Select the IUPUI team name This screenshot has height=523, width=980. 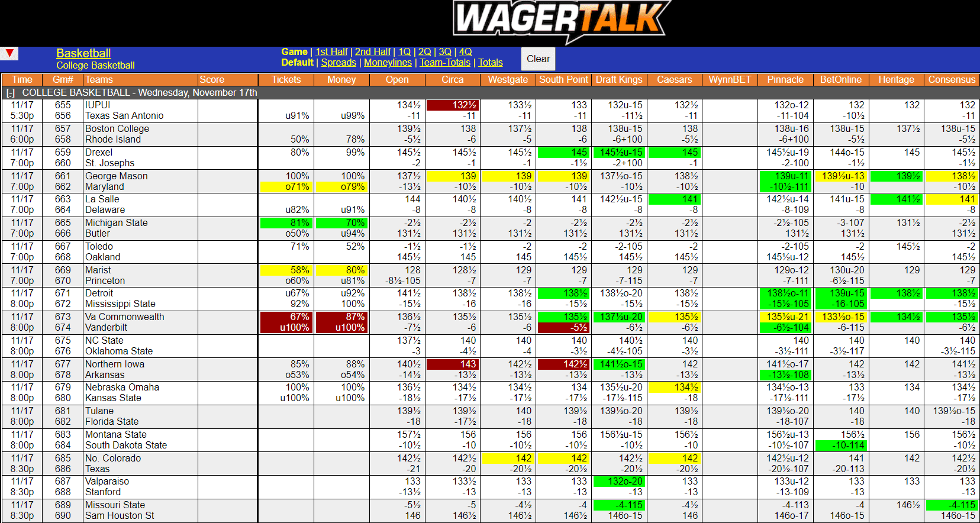(x=98, y=105)
